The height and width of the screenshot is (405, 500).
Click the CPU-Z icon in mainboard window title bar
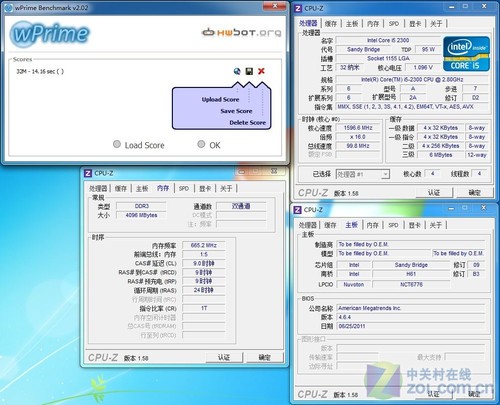point(297,210)
